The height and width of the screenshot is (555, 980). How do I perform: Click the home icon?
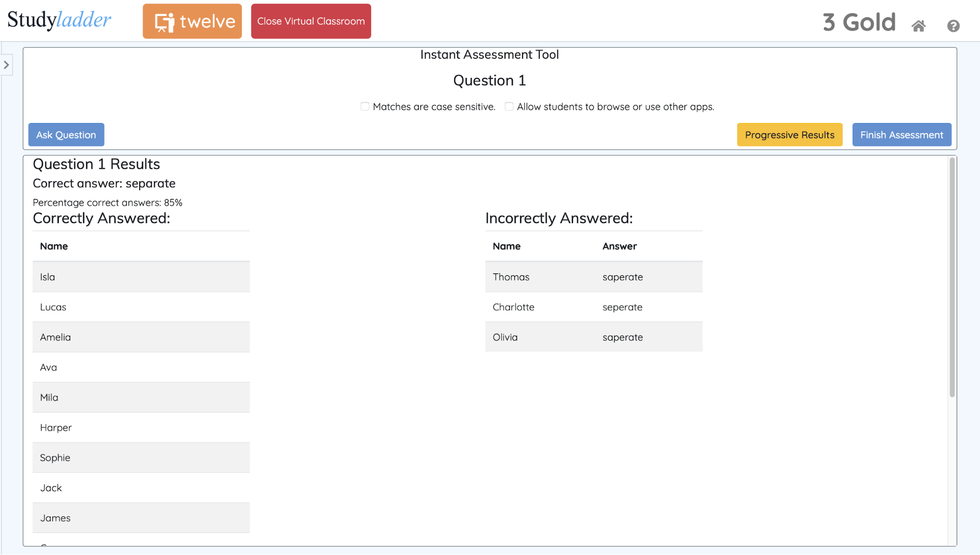click(x=918, y=26)
